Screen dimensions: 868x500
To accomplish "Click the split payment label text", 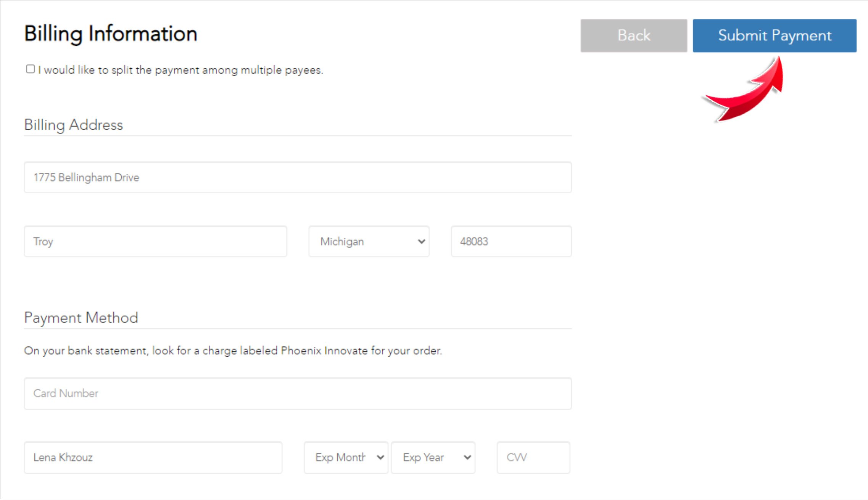I will click(x=180, y=70).
